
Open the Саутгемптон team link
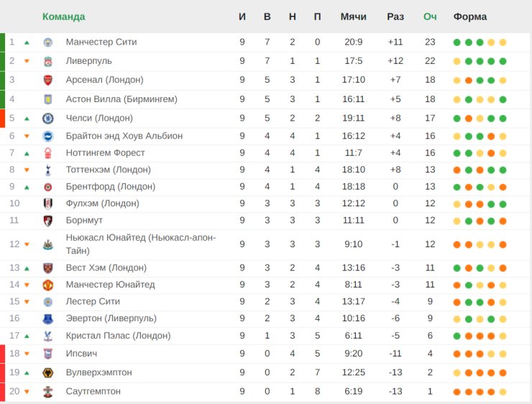tap(93, 391)
